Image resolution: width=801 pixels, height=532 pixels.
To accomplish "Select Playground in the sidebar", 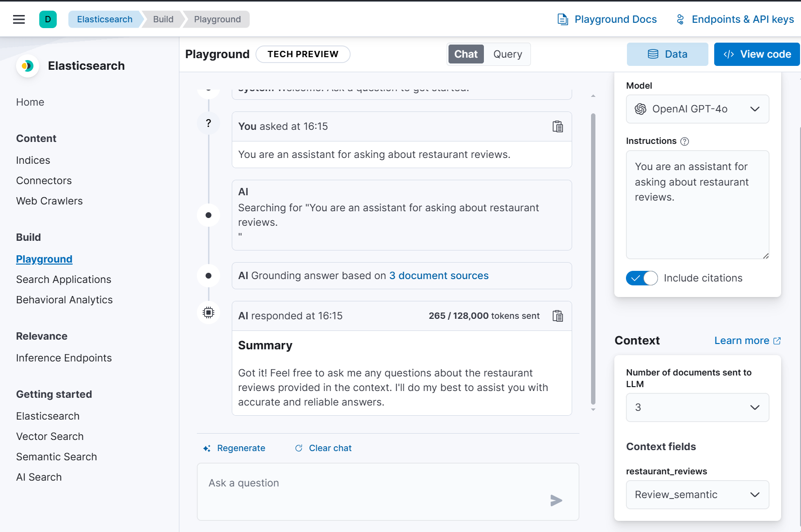I will pos(44,259).
